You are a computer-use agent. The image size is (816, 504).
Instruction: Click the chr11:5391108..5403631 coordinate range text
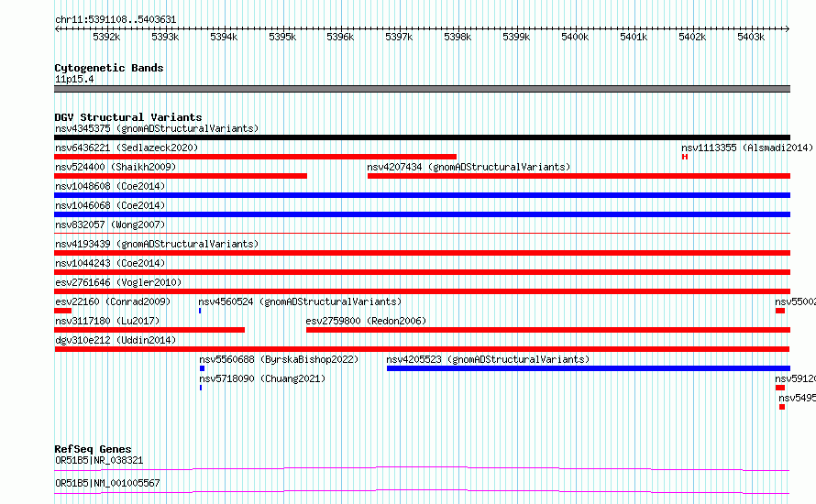pyautogui.click(x=116, y=20)
